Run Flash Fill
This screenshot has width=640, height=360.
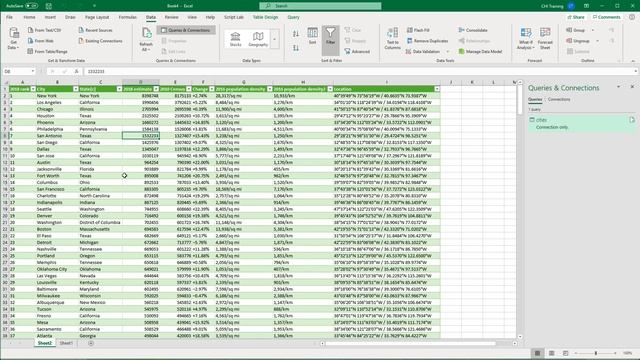tap(418, 30)
